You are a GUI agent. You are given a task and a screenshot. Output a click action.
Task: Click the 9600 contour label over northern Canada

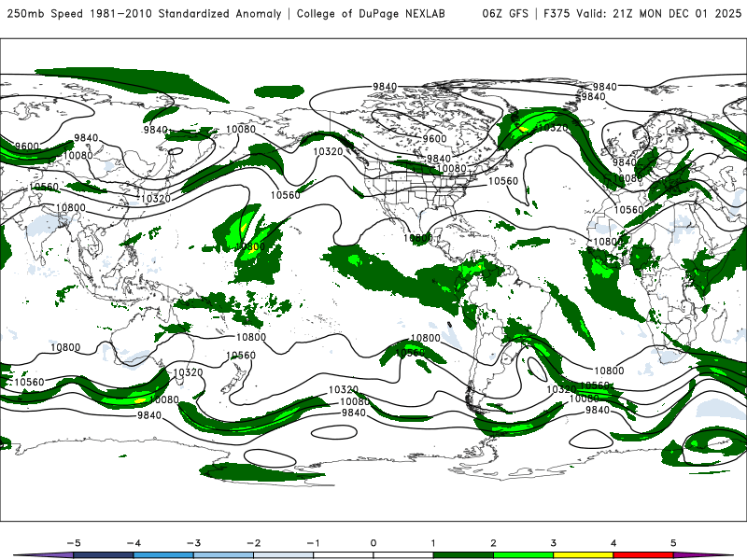coord(434,138)
